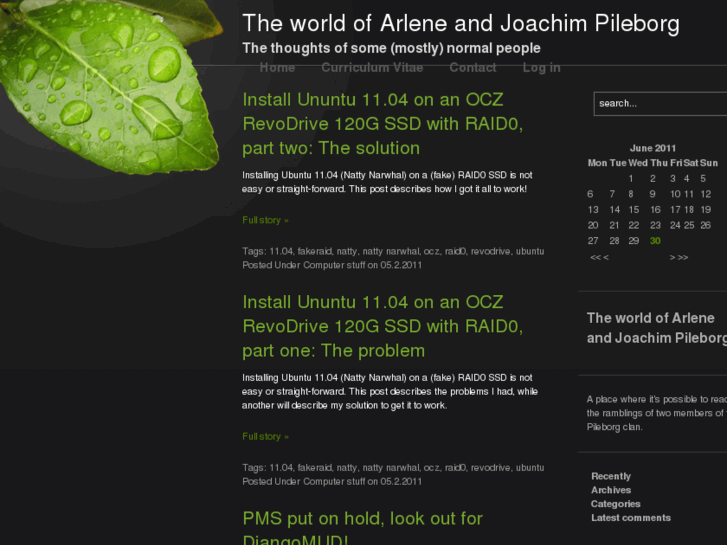Image resolution: width=727 pixels, height=545 pixels.
Task: Click the 'June 2011' calendar heading
Action: [653, 148]
